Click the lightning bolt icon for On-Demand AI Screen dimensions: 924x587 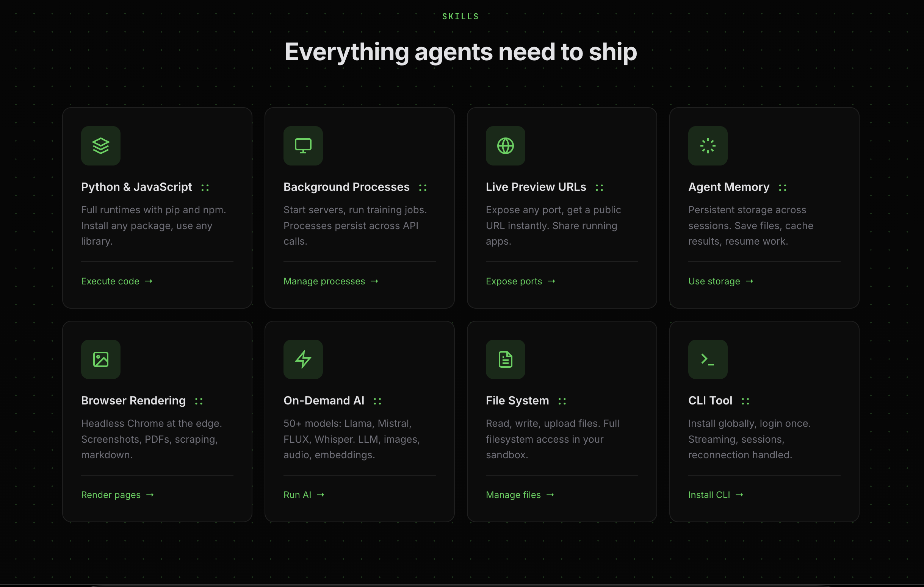(x=303, y=359)
